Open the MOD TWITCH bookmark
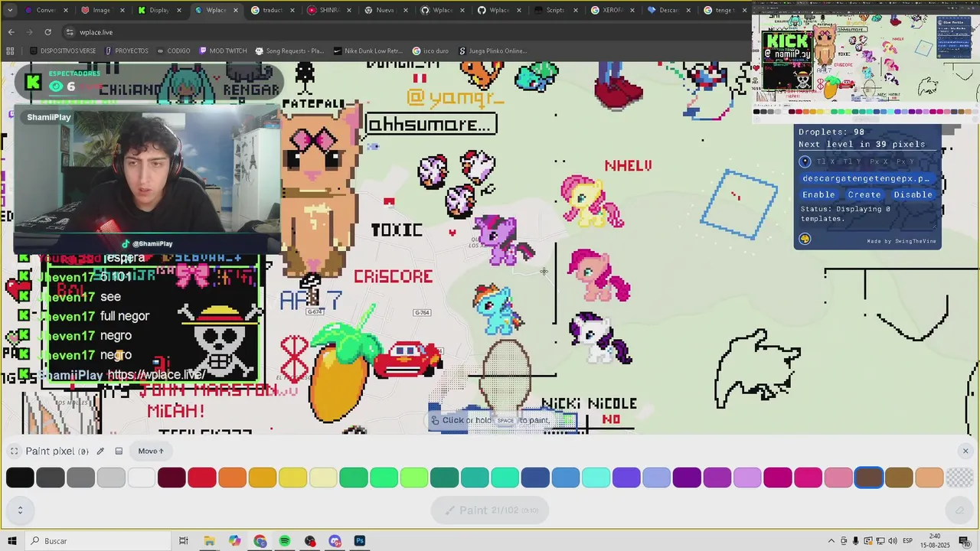This screenshot has height=551, width=980. [223, 51]
